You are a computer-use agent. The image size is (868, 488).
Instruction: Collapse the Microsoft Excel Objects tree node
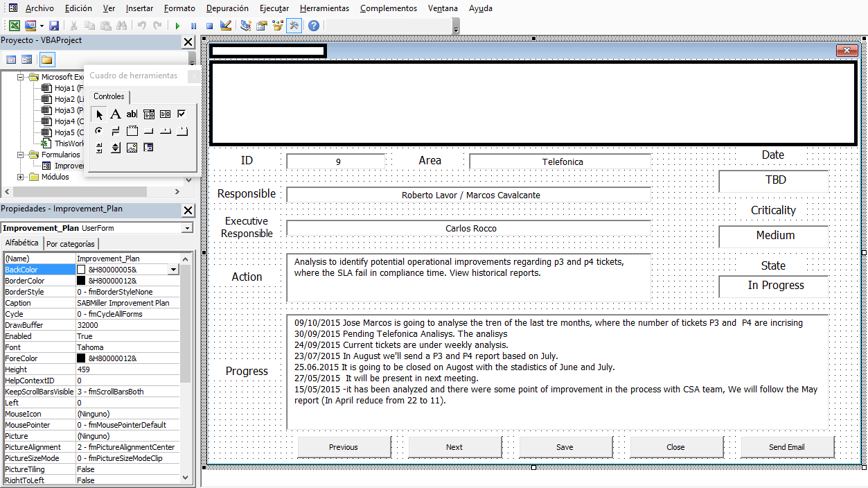coord(20,77)
